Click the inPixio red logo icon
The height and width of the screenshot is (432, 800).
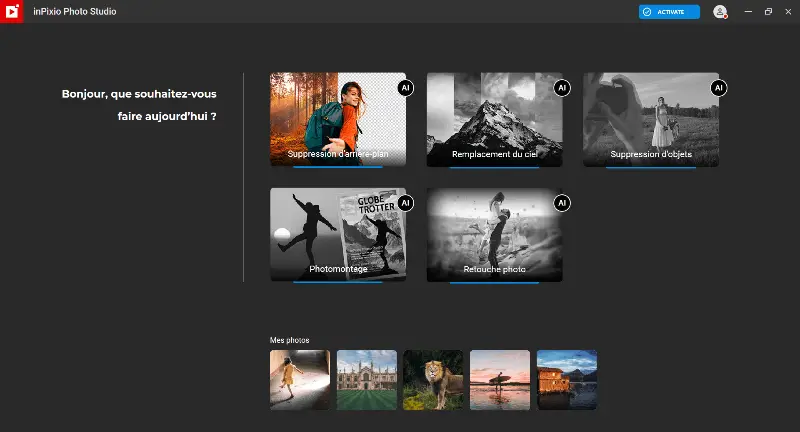click(x=11, y=11)
